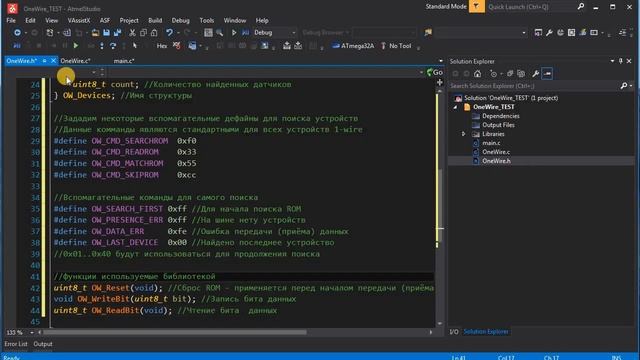Click the Navigate Backward toolbar icon
This screenshot has height=360, width=640.
[17, 33]
